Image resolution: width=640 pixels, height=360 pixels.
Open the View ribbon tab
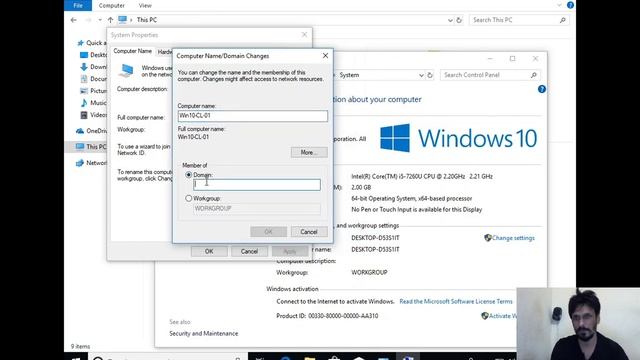[145, 5]
